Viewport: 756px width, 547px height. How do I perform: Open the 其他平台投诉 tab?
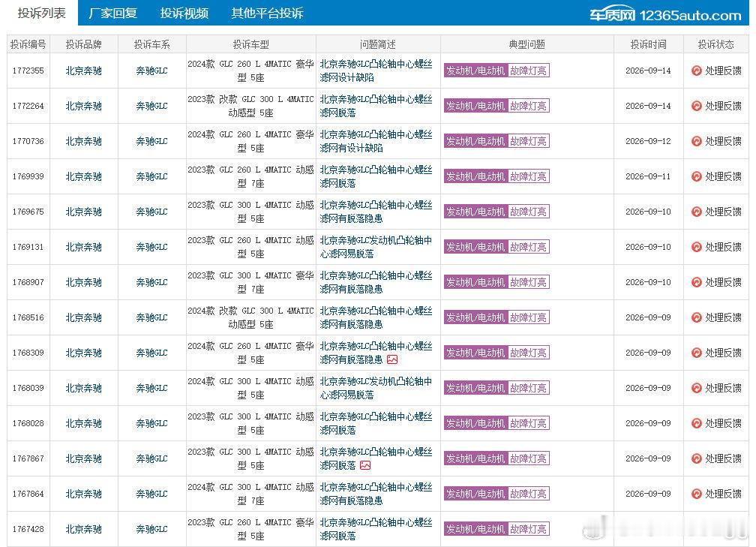tap(267, 13)
